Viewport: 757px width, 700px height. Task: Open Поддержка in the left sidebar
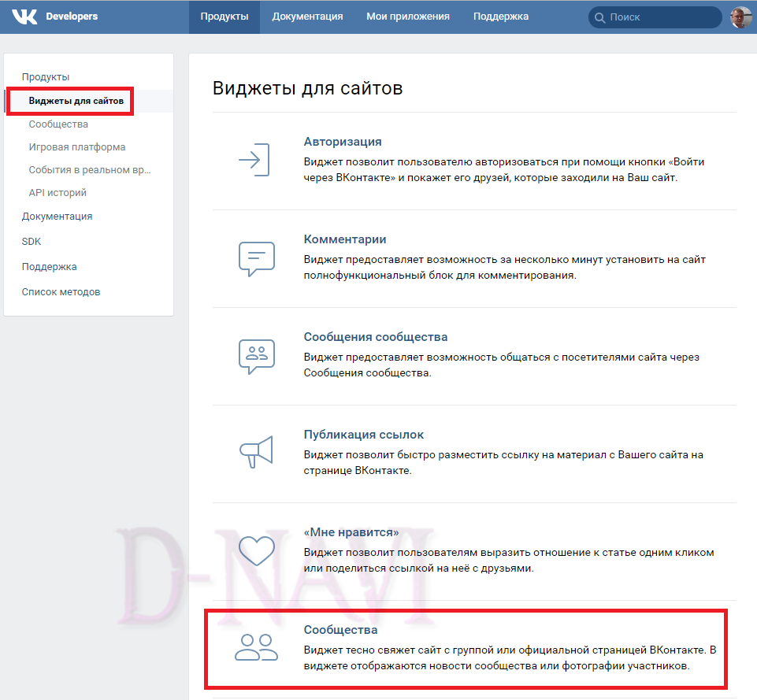pos(50,267)
